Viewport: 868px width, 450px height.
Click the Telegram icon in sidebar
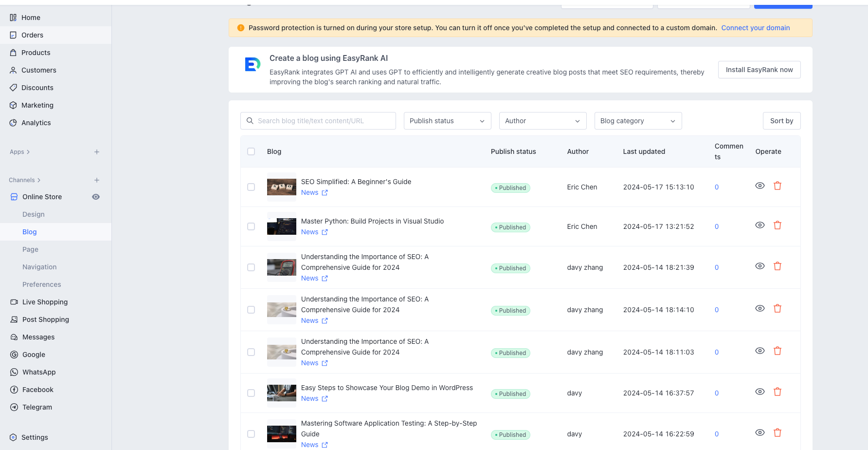(14, 407)
